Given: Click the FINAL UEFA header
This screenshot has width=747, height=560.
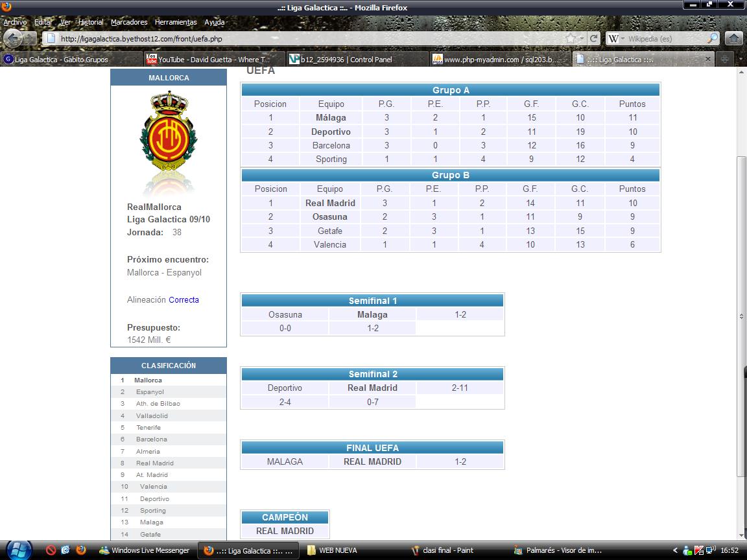Looking at the screenshot, I should (x=373, y=448).
